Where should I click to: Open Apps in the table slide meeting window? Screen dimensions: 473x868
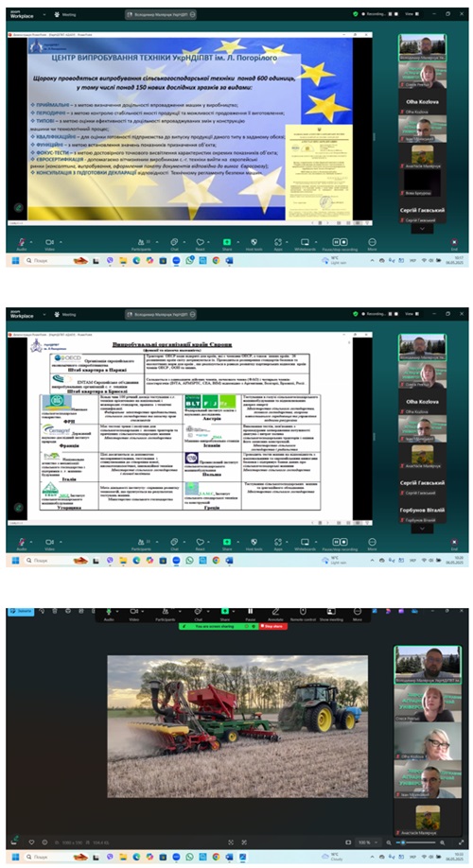(278, 544)
